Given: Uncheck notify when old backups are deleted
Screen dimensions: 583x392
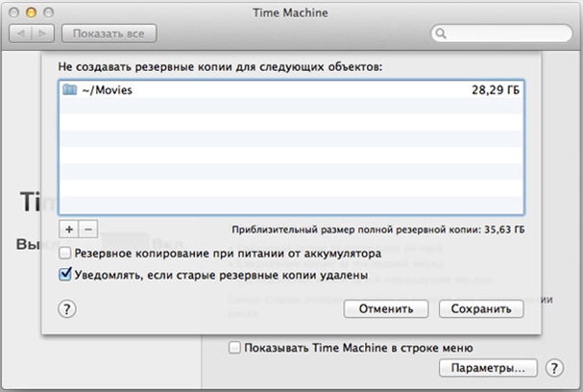Looking at the screenshot, I should tap(64, 275).
